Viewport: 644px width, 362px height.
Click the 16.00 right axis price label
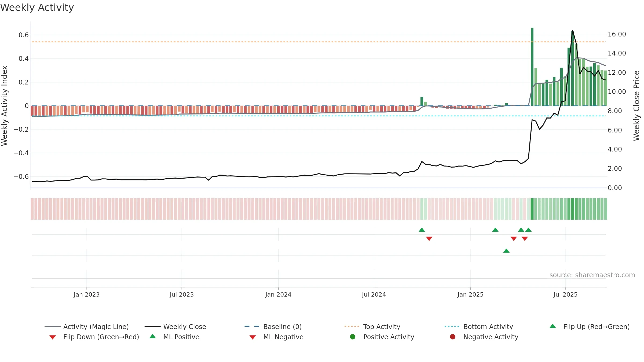click(x=617, y=34)
